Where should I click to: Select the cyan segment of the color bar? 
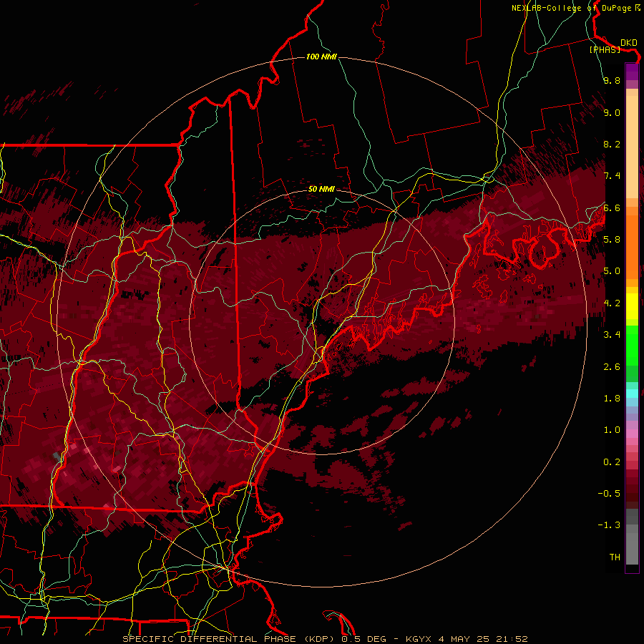pos(632,394)
